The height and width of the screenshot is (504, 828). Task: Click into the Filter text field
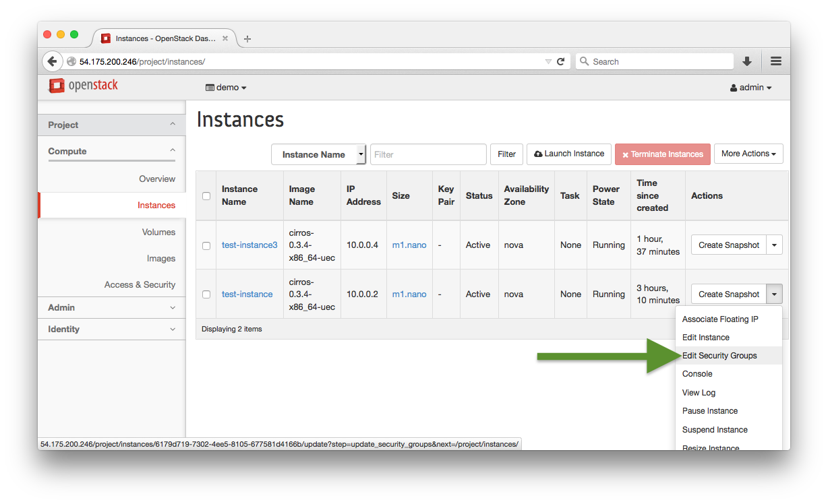(428, 154)
